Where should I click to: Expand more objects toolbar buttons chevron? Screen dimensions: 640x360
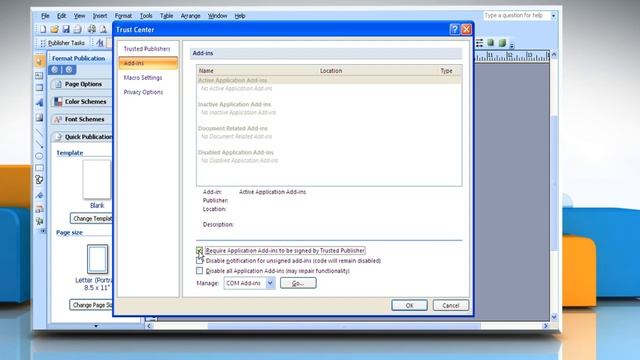(42, 231)
